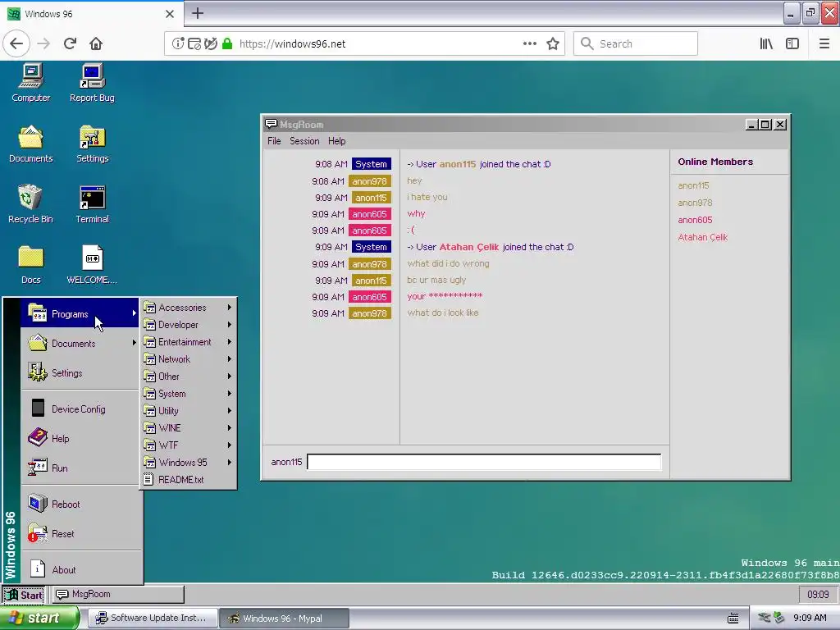Open the Documents desktop folder icon

pyautogui.click(x=30, y=144)
